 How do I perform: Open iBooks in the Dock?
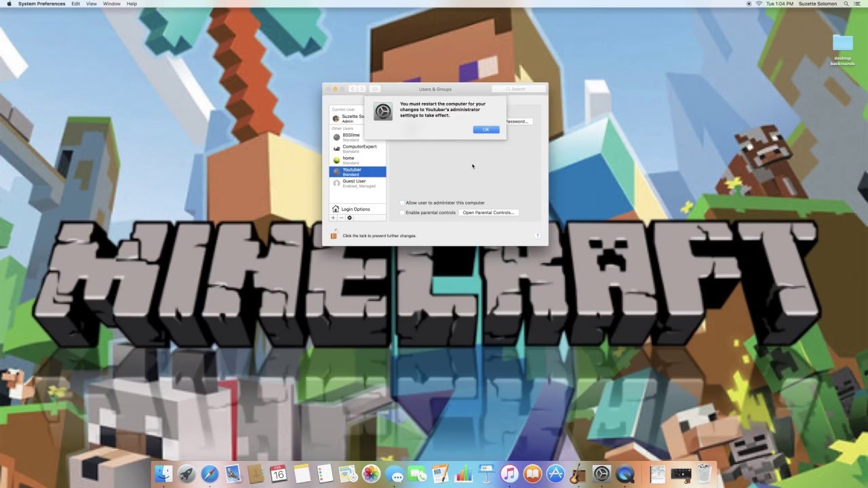point(532,474)
